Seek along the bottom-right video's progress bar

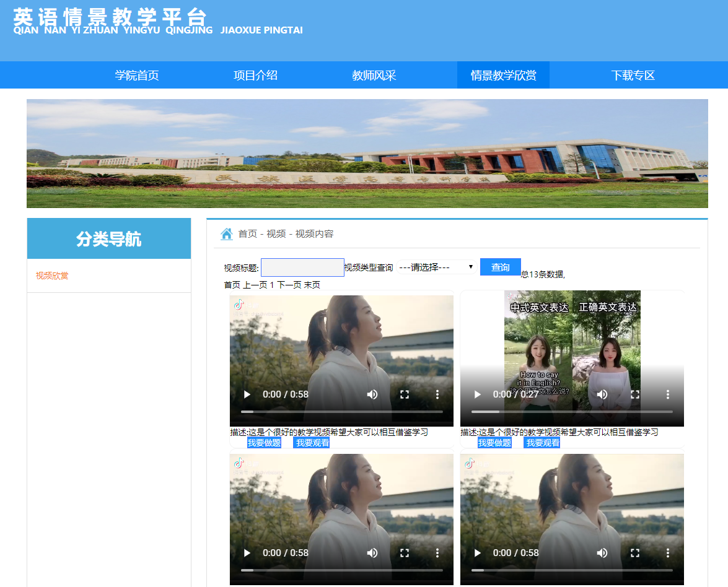572,570
